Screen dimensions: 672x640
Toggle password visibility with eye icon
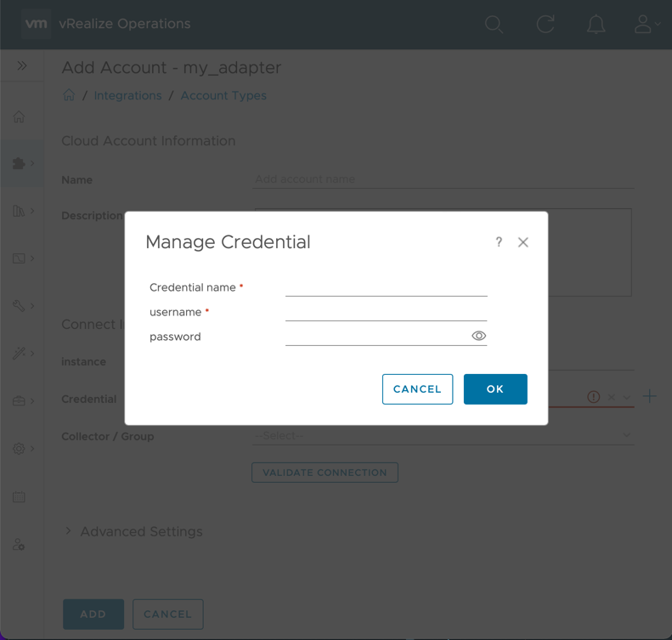tap(479, 336)
